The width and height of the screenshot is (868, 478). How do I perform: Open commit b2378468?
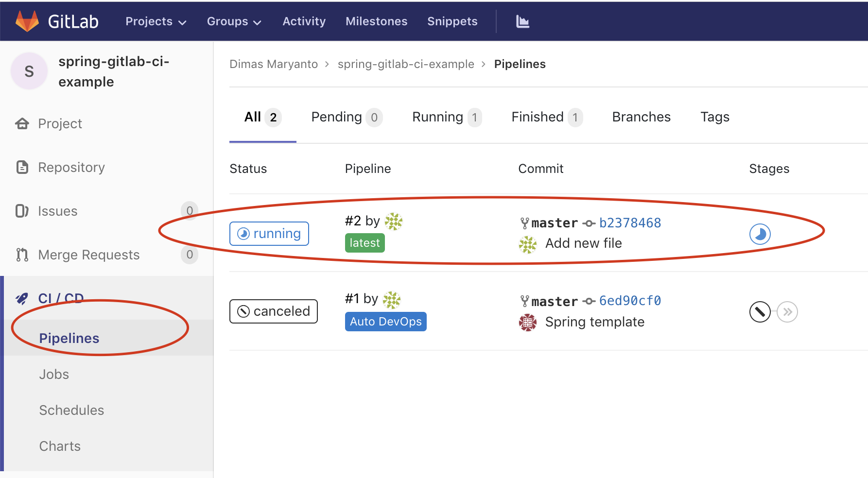pos(630,223)
